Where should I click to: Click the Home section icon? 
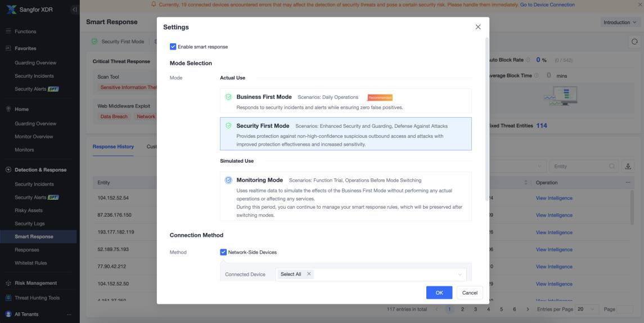[8, 109]
